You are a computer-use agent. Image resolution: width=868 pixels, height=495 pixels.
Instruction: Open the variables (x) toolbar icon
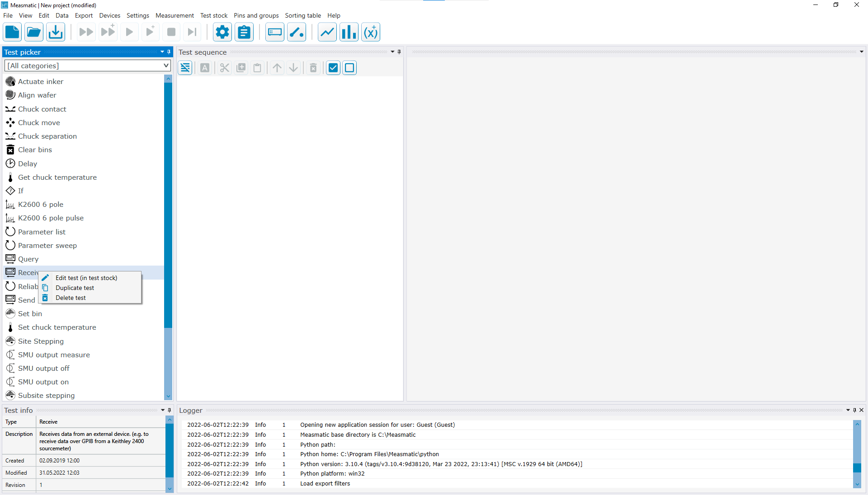click(371, 32)
